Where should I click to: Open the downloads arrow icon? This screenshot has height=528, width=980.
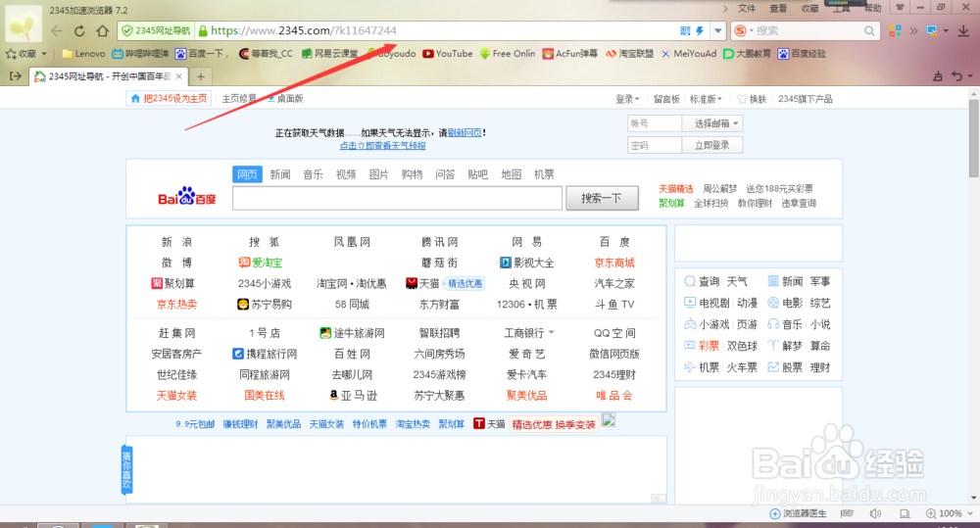point(963,30)
